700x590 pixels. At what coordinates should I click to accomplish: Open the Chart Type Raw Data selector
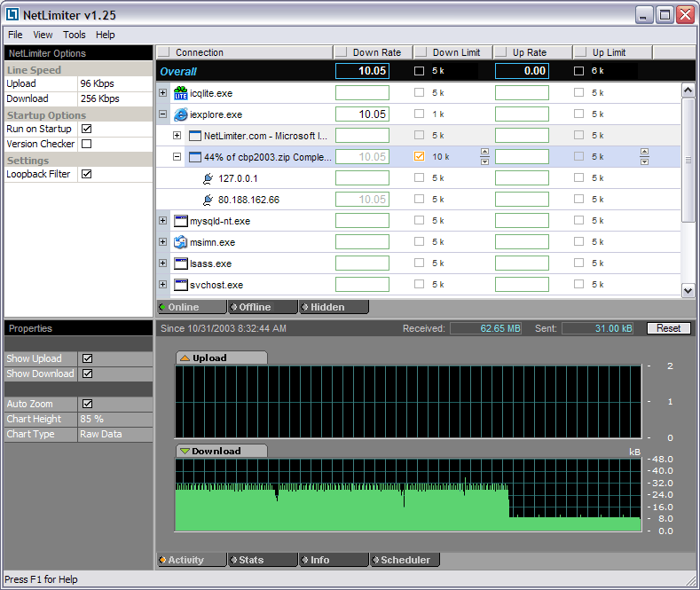(x=115, y=434)
